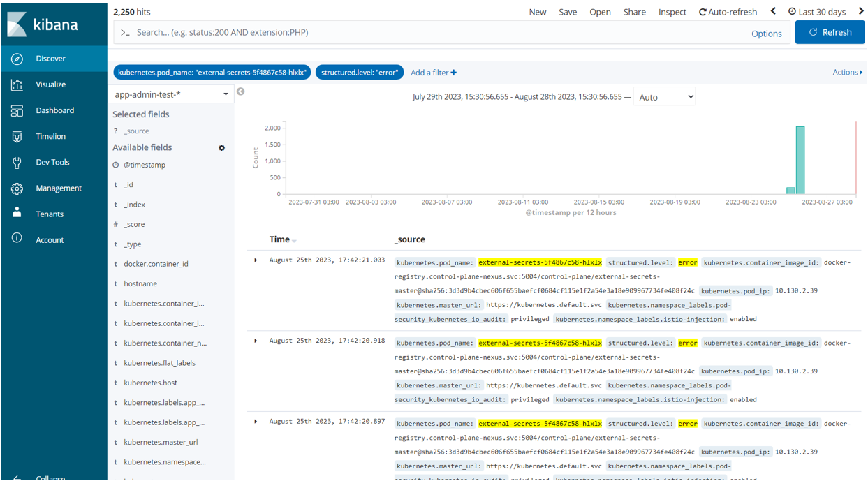Select the @timestamp field
868x481 pixels.
145,165
